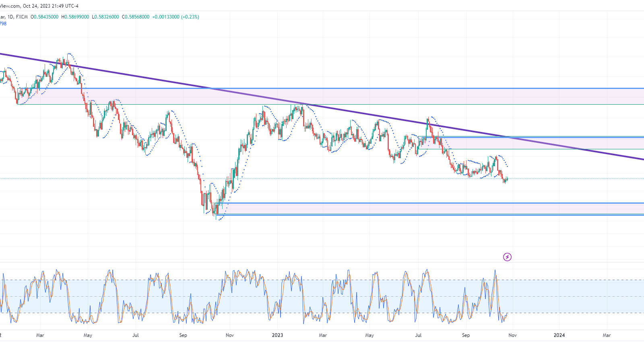Select the 1D interval label in legend
This screenshot has width=644, height=355.
click(10, 17)
